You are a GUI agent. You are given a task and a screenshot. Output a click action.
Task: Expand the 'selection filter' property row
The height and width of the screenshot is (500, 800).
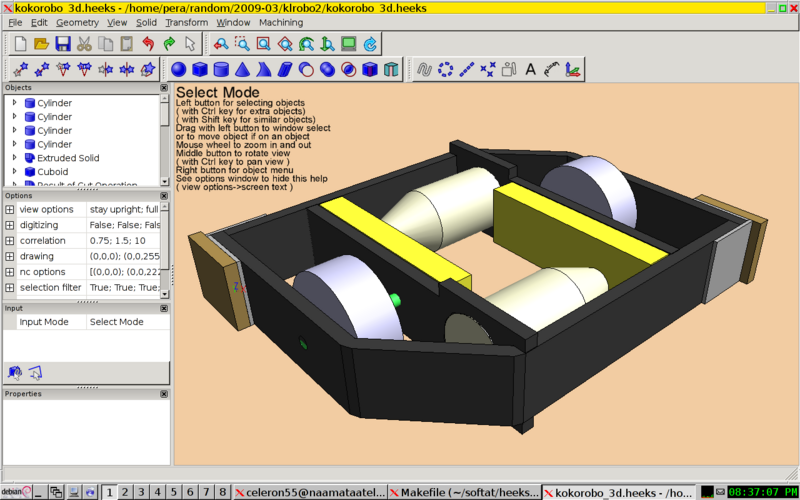[x=9, y=288]
